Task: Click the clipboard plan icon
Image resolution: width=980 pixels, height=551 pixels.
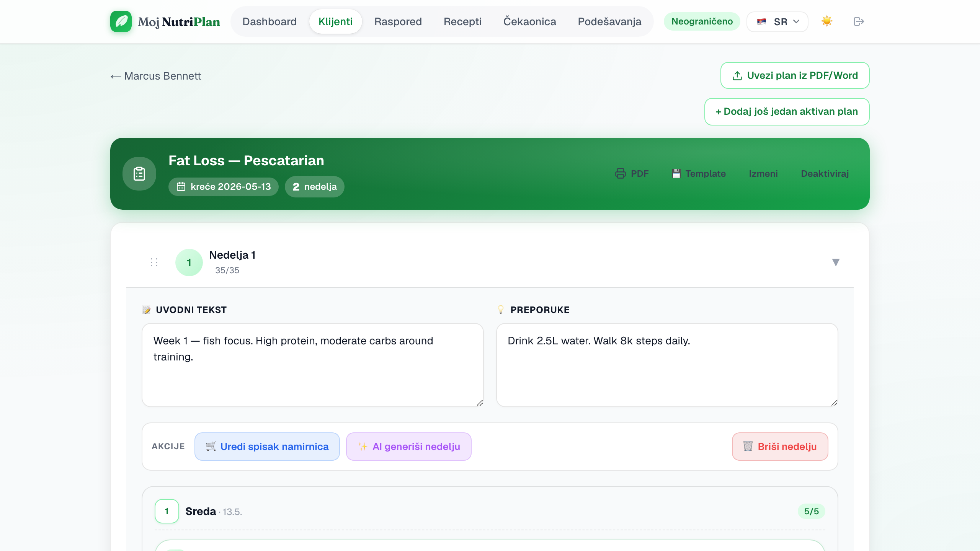Action: coord(139,174)
